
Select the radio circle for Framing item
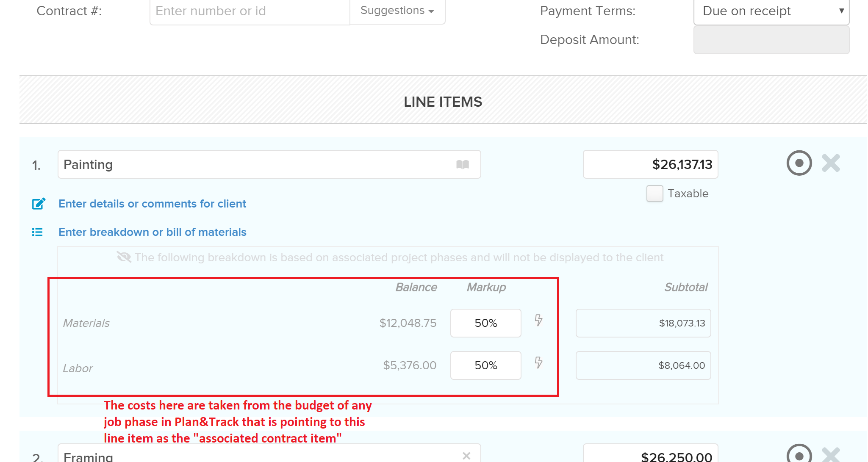[799, 454]
